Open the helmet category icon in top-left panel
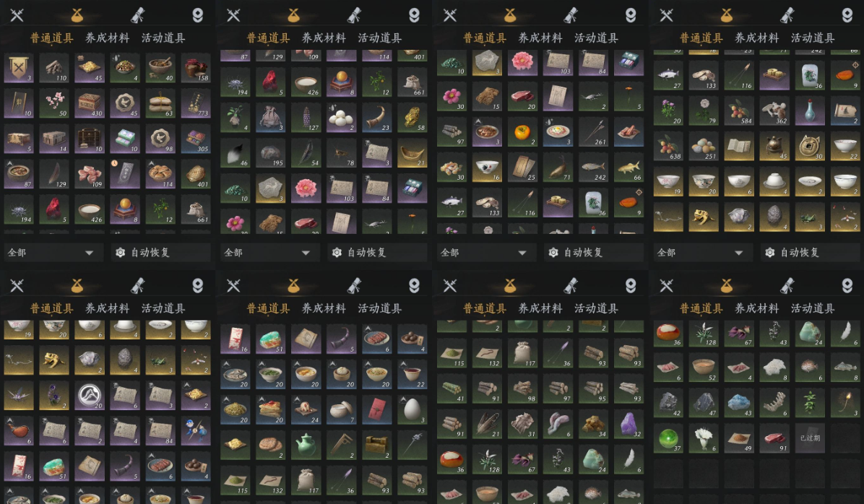Image resolution: width=864 pixels, height=504 pixels. point(198,15)
